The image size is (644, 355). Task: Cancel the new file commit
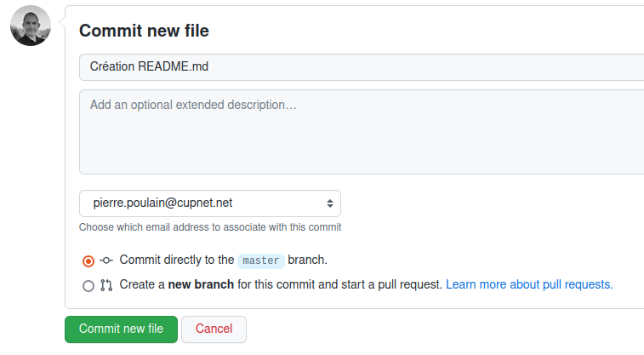point(214,329)
